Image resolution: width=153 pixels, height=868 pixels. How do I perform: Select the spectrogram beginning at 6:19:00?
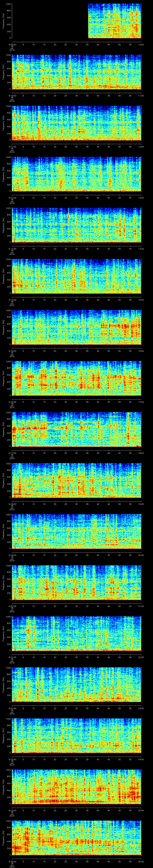(x=77, y=531)
